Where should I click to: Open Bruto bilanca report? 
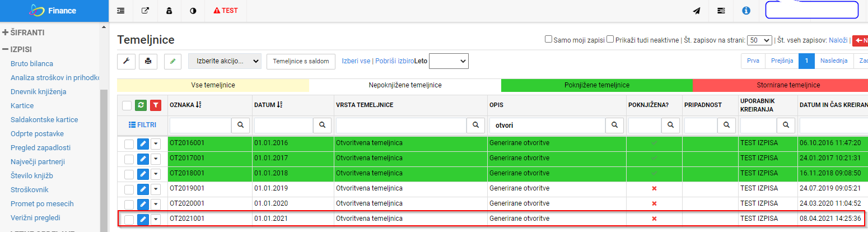(32, 64)
